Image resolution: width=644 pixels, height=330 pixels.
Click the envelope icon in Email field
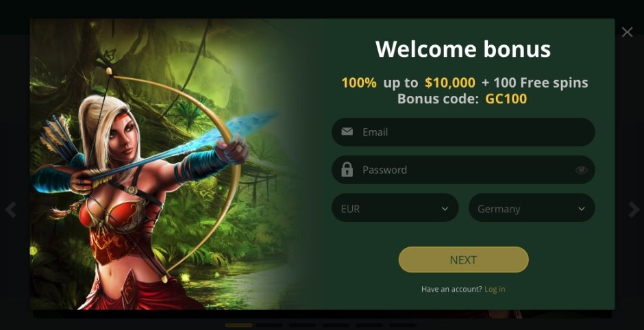point(347,131)
